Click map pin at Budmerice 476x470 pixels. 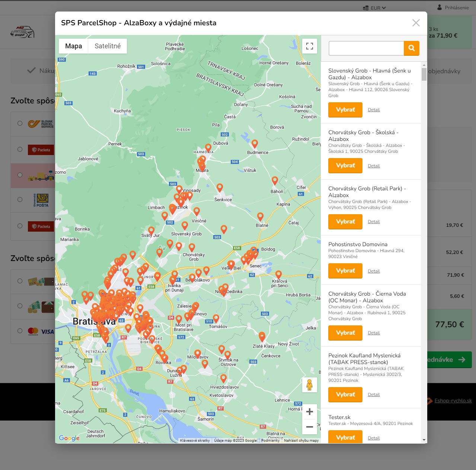point(255,144)
